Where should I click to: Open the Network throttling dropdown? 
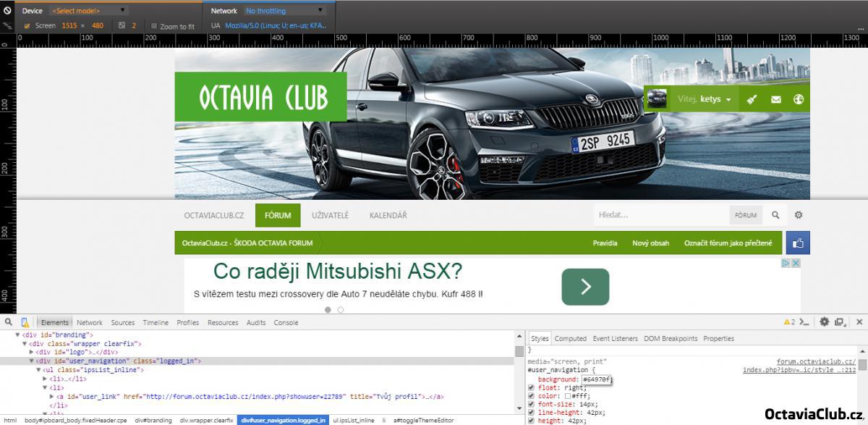click(x=286, y=11)
